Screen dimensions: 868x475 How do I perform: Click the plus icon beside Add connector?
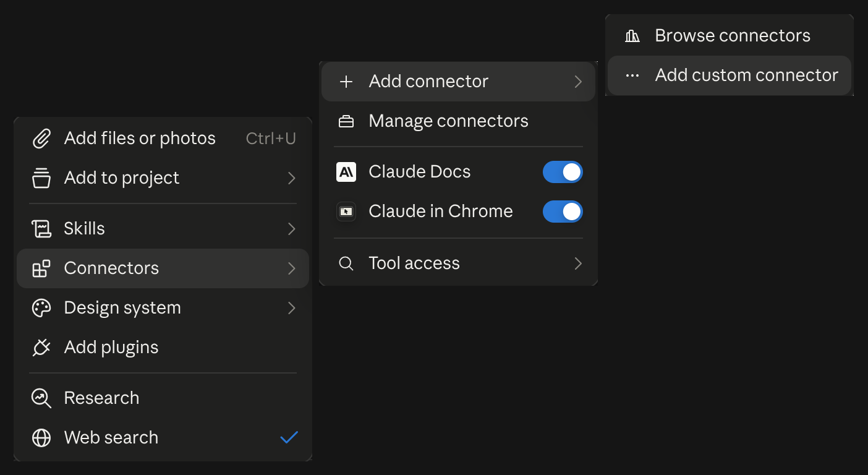point(346,82)
